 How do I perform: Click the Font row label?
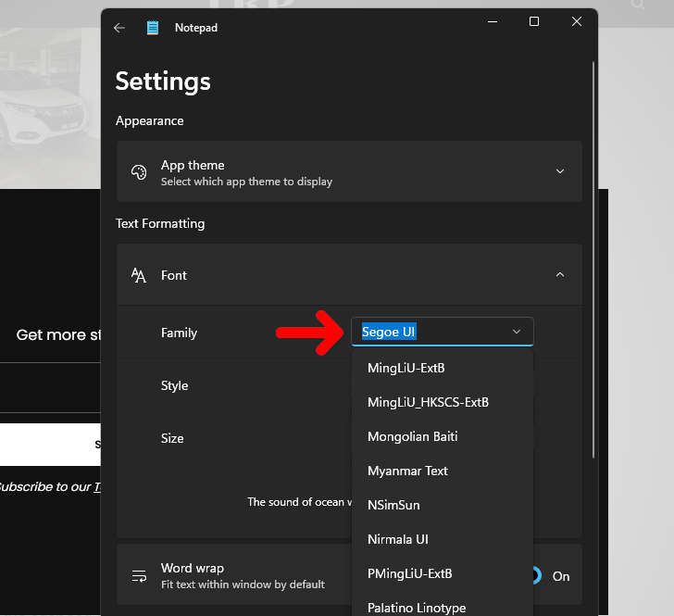174,275
